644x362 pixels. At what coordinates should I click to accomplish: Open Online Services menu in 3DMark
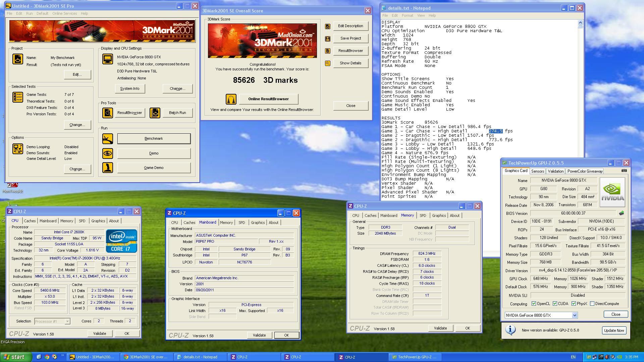[64, 13]
